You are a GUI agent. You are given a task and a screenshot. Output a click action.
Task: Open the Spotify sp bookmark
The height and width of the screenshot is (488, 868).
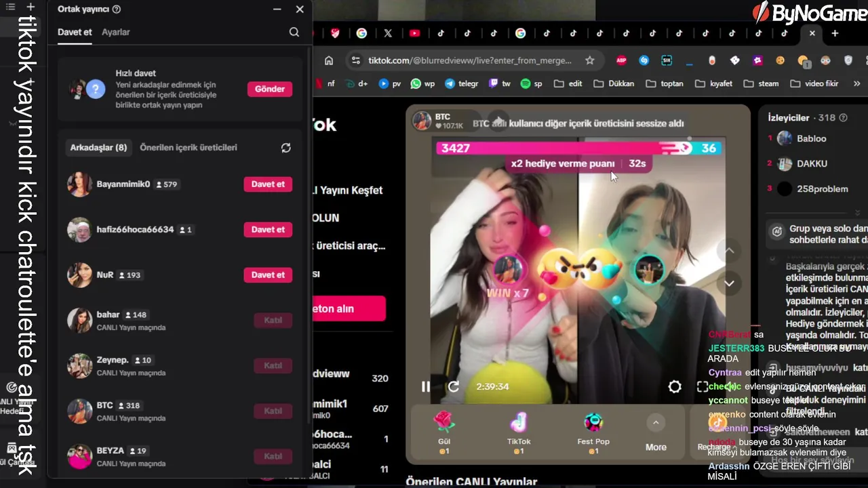pyautogui.click(x=532, y=84)
